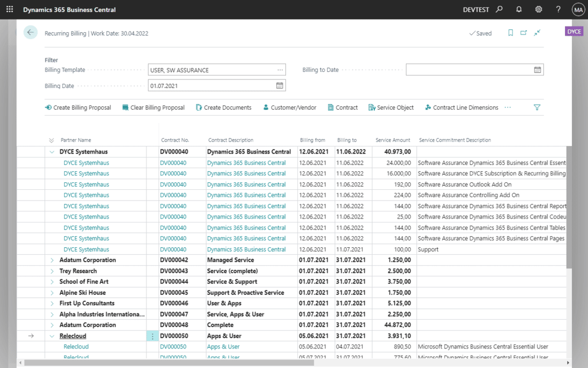This screenshot has width=588, height=368.
Task: Click the Billing to Date input field
Action: click(474, 70)
